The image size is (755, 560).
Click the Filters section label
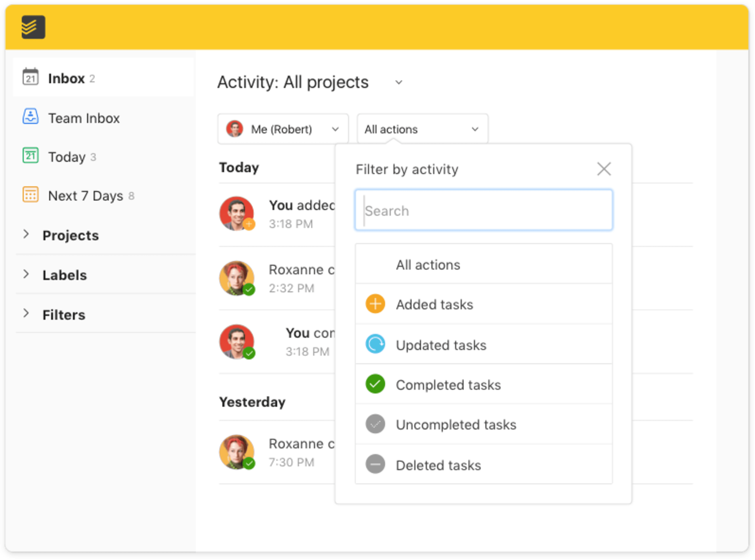tap(64, 315)
